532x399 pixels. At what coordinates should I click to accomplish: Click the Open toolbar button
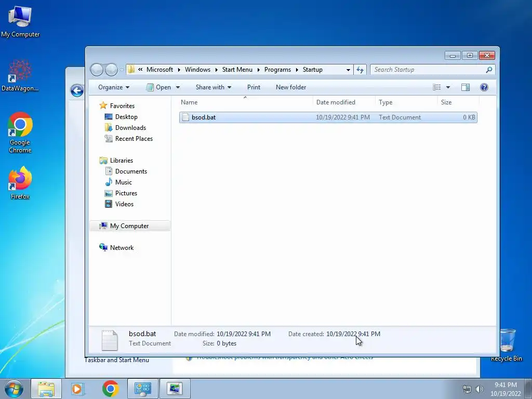click(x=158, y=87)
